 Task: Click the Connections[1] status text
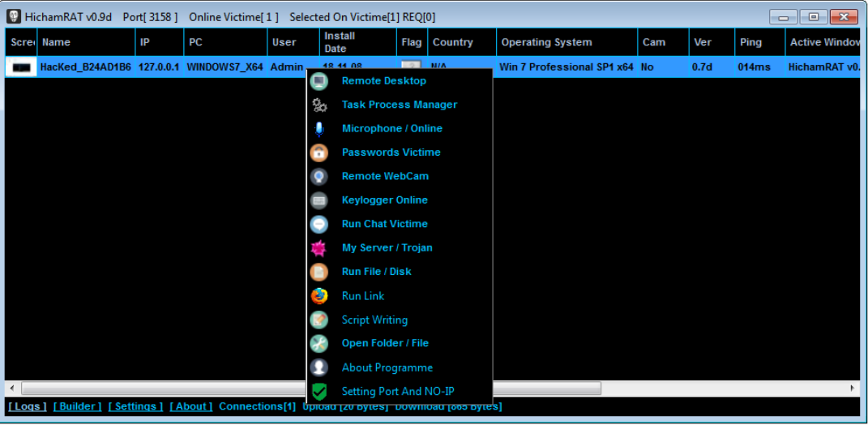pyautogui.click(x=258, y=406)
